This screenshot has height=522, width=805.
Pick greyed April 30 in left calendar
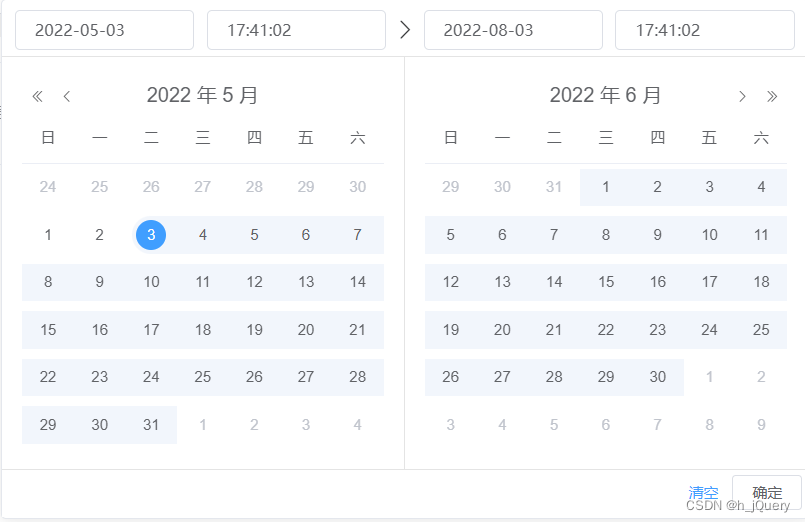click(x=358, y=187)
